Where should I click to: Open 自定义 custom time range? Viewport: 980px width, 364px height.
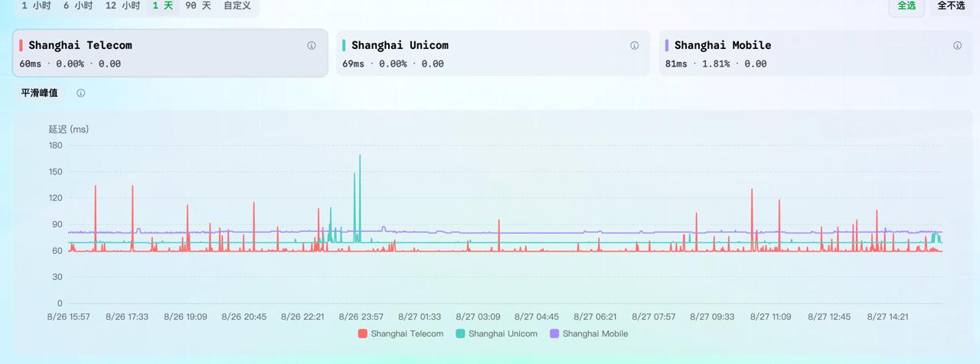237,5
